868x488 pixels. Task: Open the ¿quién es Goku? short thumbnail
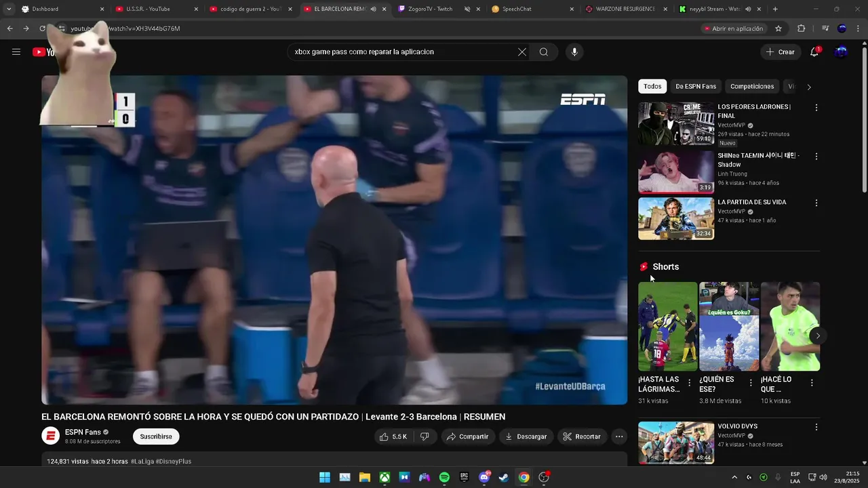[729, 326]
